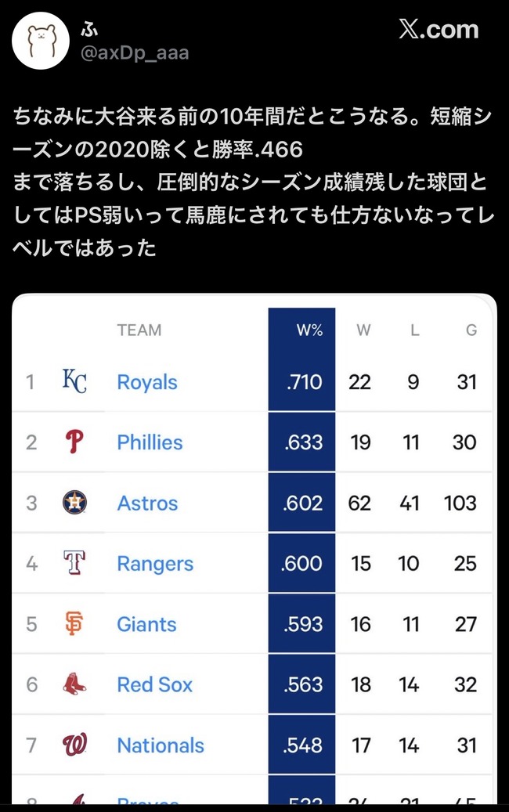
Task: Open the Rangers team link
Action: (155, 563)
